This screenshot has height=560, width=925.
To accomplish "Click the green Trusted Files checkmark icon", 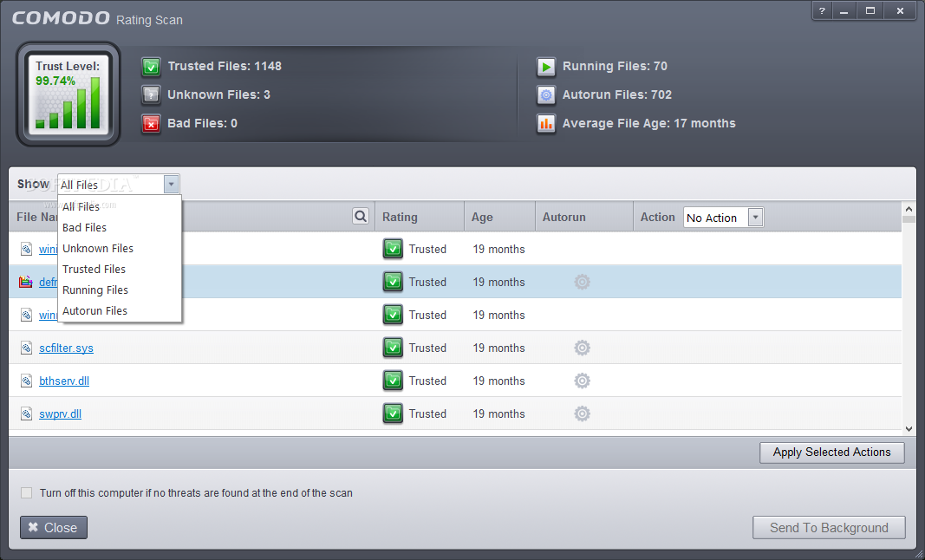I will [152, 67].
